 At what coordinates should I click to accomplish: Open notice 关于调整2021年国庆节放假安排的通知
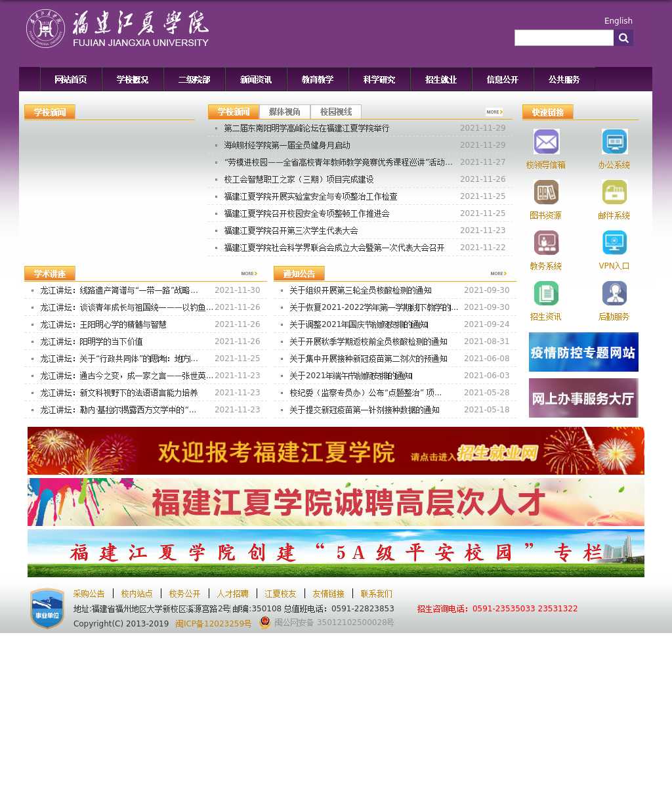(x=358, y=325)
